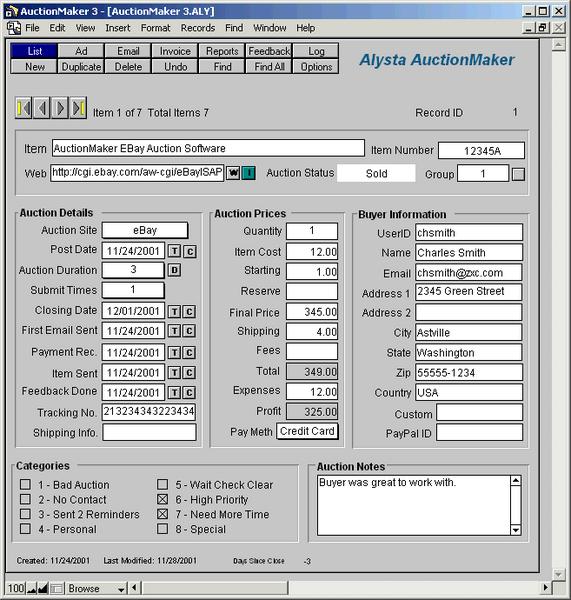This screenshot has height=600, width=571.
Task: Open the Window menu
Action: click(x=270, y=28)
